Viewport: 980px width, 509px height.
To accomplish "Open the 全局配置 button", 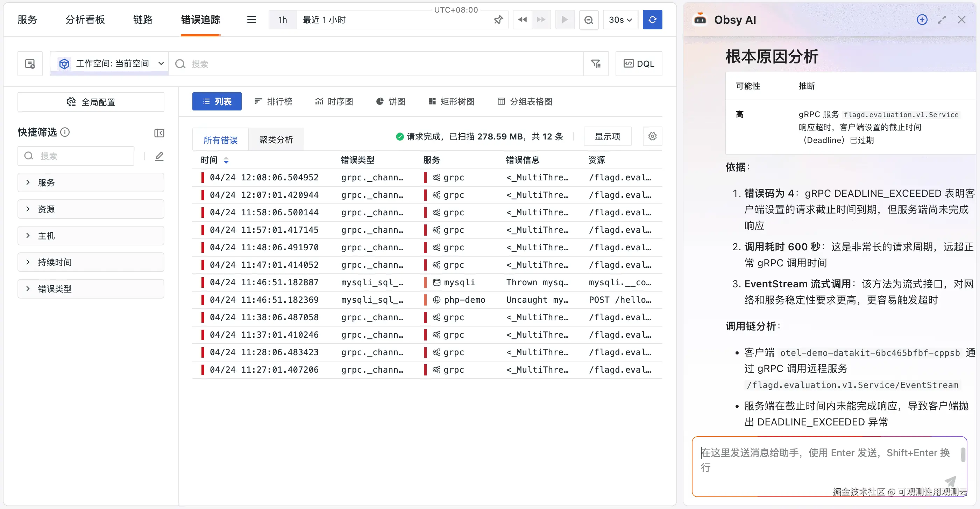I will 91,102.
